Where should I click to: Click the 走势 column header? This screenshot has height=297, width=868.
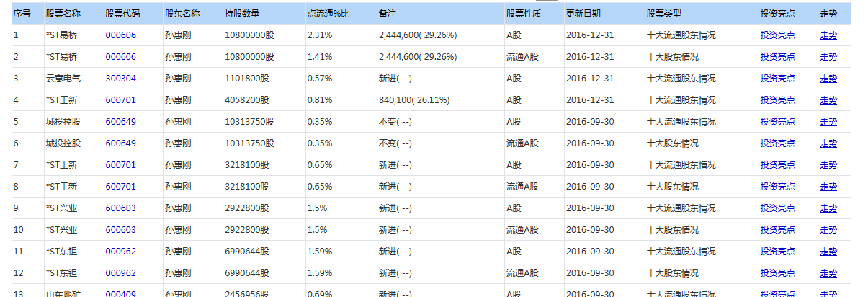click(834, 13)
